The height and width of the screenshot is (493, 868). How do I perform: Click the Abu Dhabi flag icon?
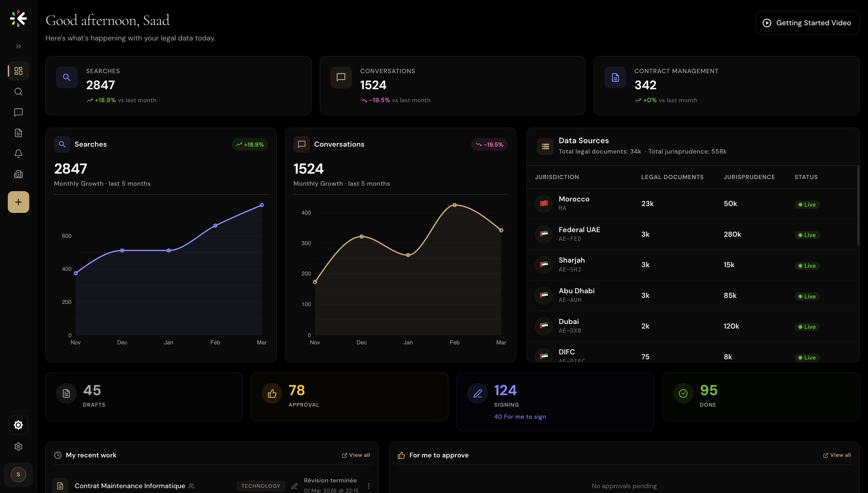(x=544, y=295)
